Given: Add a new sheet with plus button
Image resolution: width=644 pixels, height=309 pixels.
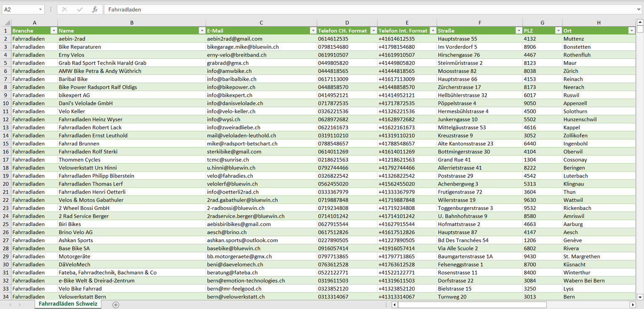Looking at the screenshot, I should click(x=116, y=305).
